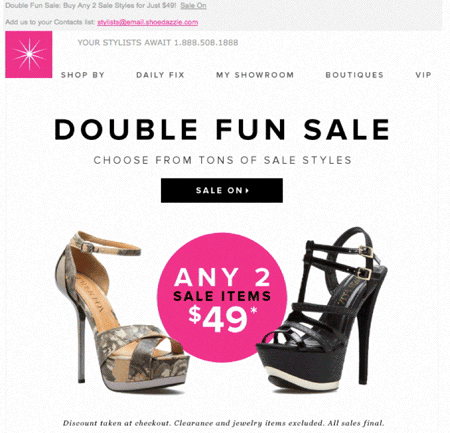Select Boutiques in the navigation bar

pos(355,75)
